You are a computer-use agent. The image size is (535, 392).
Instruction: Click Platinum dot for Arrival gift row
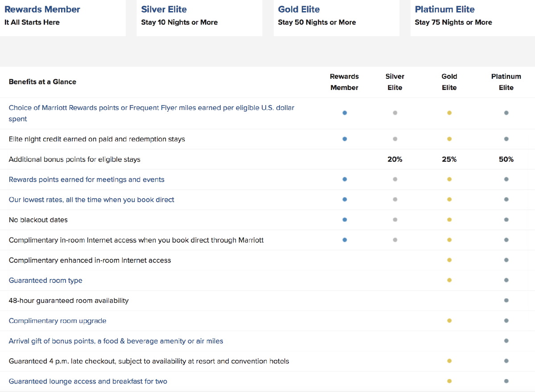506,341
